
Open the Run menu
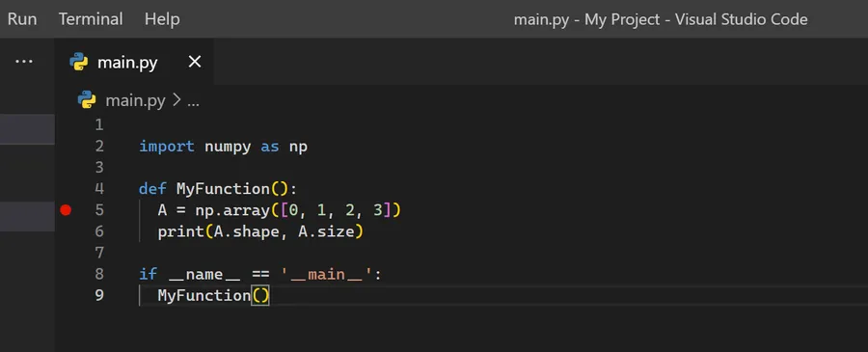pyautogui.click(x=22, y=19)
